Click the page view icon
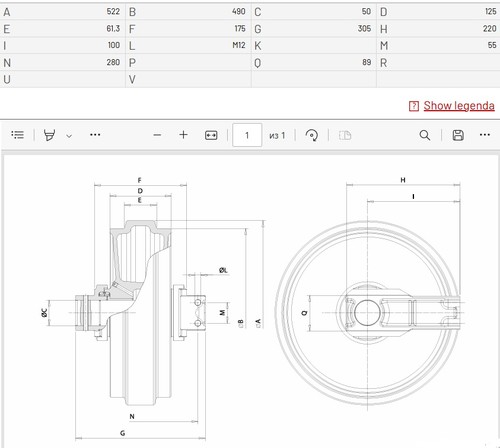This screenshot has height=448, width=500. tap(345, 135)
